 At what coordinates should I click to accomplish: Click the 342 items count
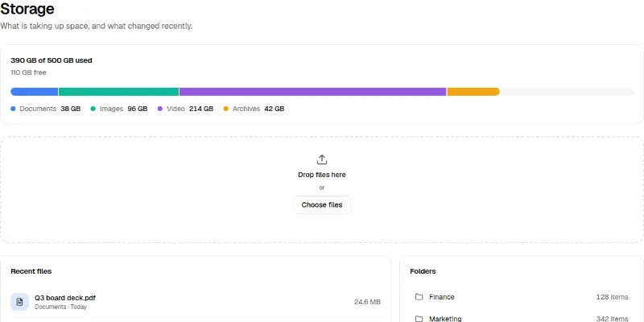pyautogui.click(x=612, y=319)
